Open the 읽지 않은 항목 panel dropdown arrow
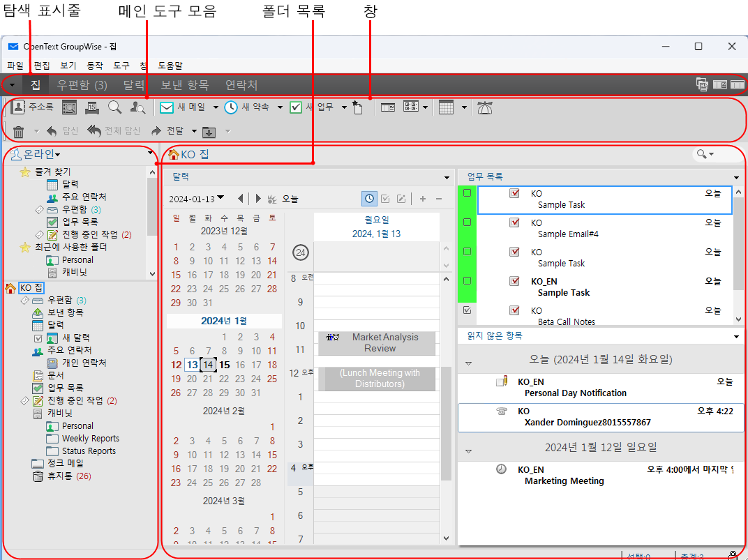This screenshot has height=560, width=748. click(x=736, y=337)
